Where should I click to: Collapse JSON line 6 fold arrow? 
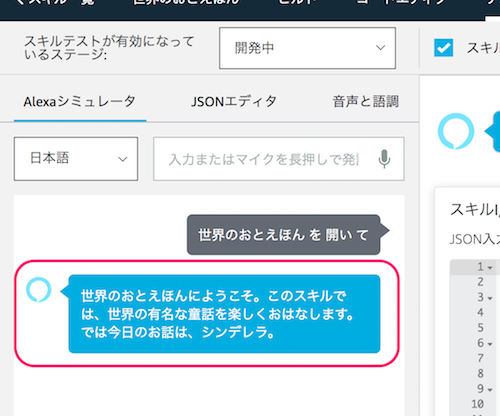490,344
